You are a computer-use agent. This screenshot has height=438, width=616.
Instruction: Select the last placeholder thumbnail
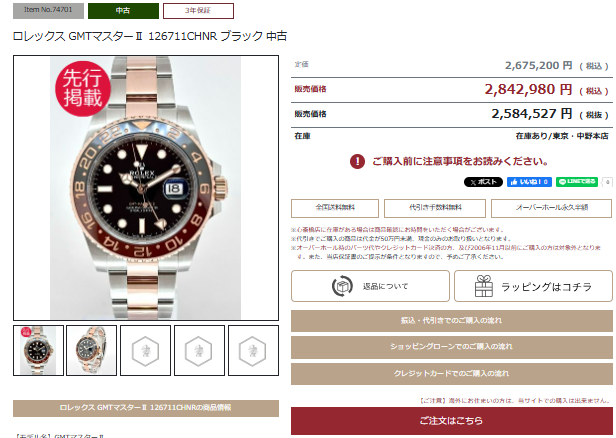click(253, 350)
